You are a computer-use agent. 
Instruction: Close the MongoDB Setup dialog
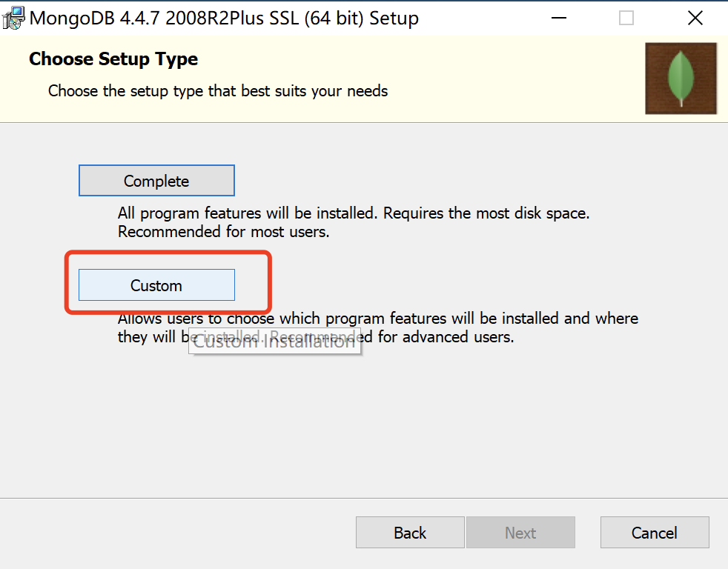[695, 18]
